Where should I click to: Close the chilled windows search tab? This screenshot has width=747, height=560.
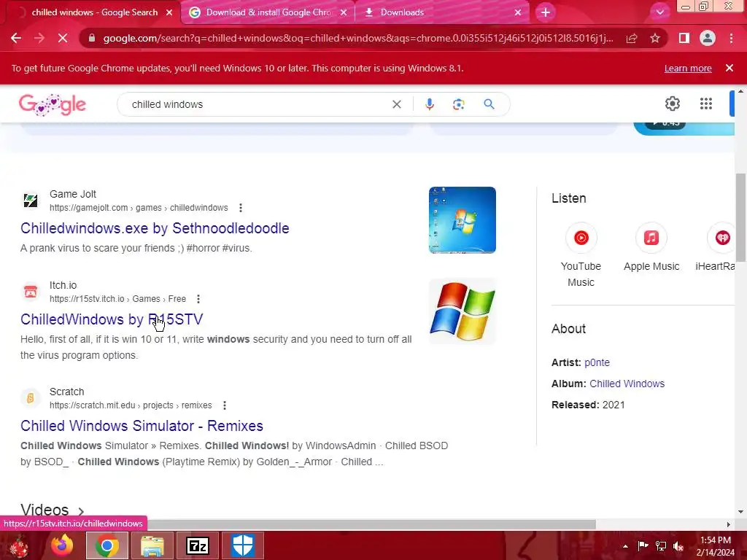coord(169,12)
